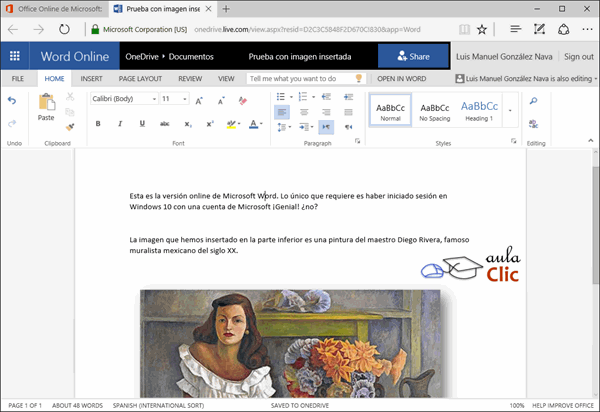The image size is (600, 412).
Task: Make a Web Note pen icon
Action: (540, 29)
